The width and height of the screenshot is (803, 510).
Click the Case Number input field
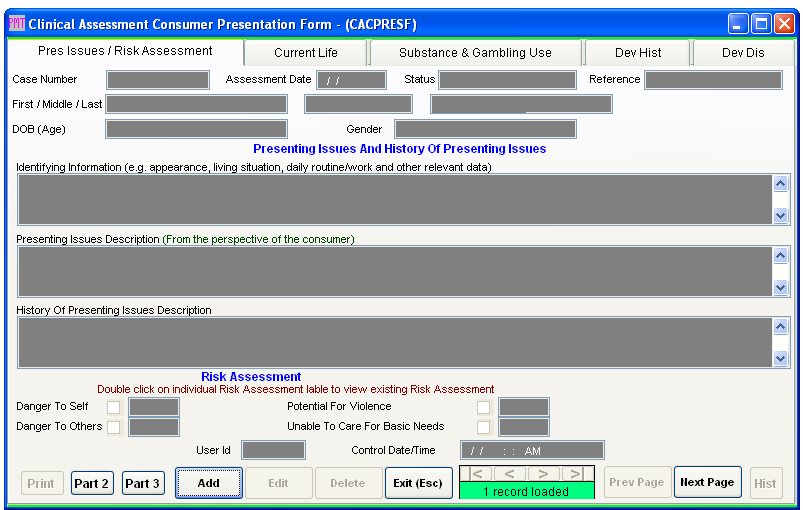coord(158,80)
